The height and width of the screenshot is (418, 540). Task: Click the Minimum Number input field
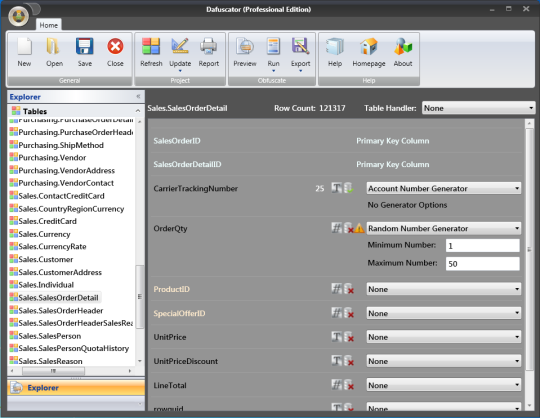[x=482, y=246]
